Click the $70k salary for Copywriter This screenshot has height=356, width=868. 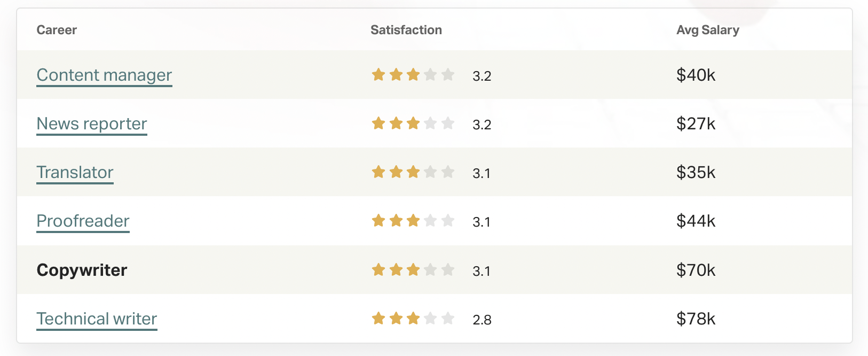[x=696, y=270]
